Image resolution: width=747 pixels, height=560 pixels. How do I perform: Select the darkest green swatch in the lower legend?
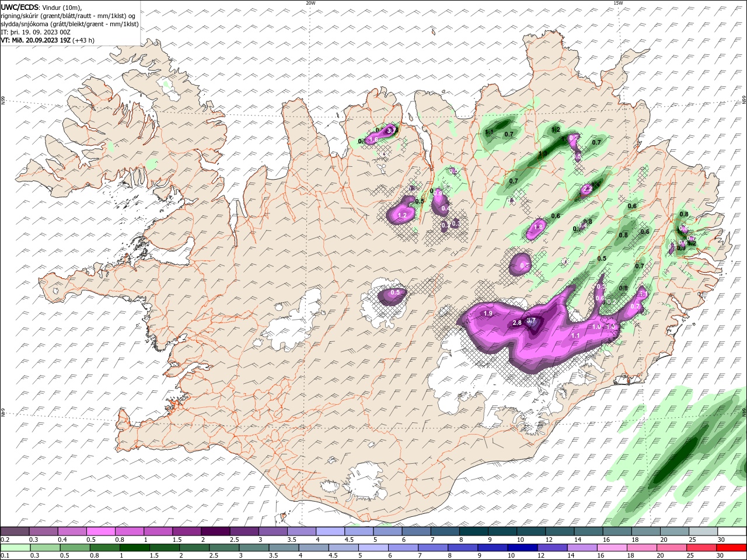(x=134, y=548)
